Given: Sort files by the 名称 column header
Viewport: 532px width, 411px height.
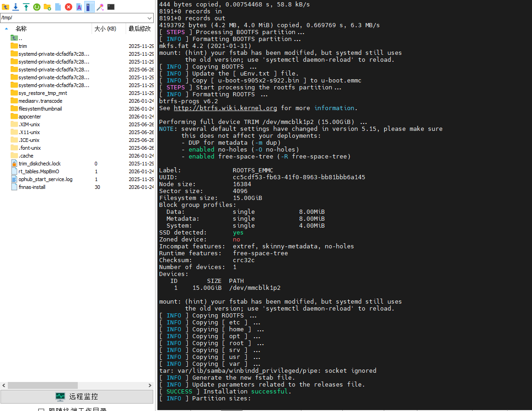Looking at the screenshot, I should coord(21,29).
